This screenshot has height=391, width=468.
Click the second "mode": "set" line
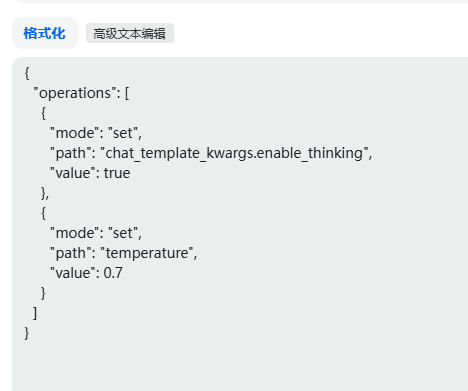[96, 233]
